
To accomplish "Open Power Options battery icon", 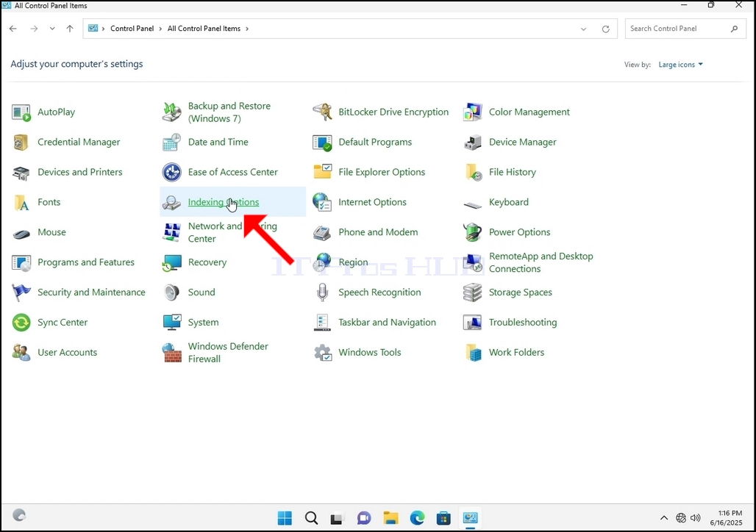I will coord(472,232).
